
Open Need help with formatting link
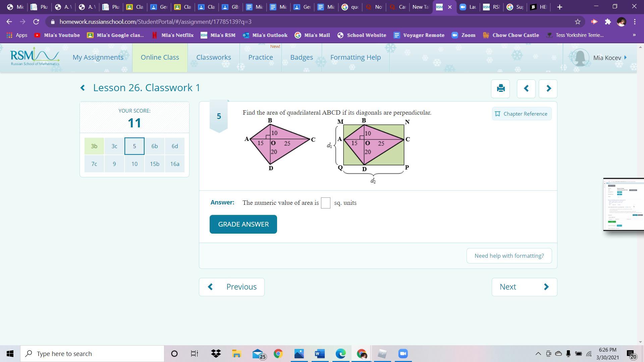pos(509,256)
